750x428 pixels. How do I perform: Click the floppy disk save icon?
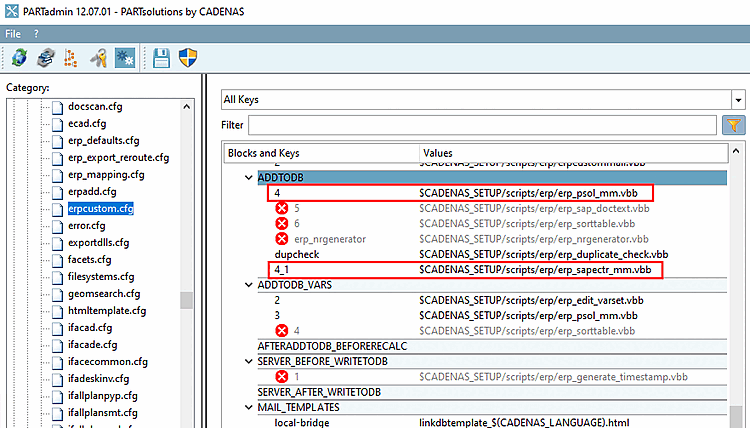161,58
